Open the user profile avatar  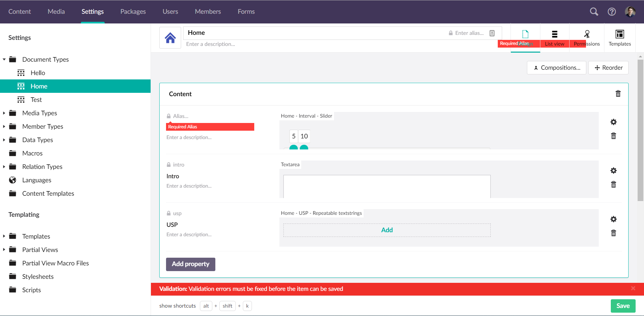tap(631, 11)
